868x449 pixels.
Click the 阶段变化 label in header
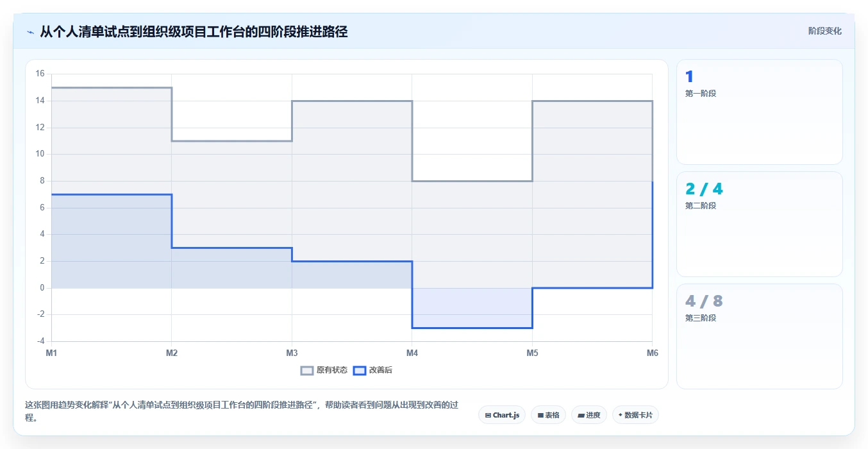824,31
